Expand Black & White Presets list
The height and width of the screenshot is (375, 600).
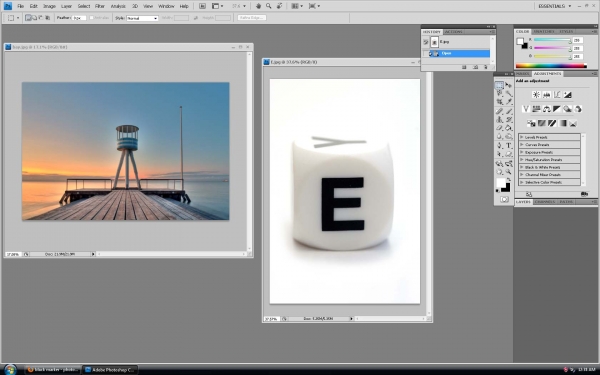coord(521,167)
